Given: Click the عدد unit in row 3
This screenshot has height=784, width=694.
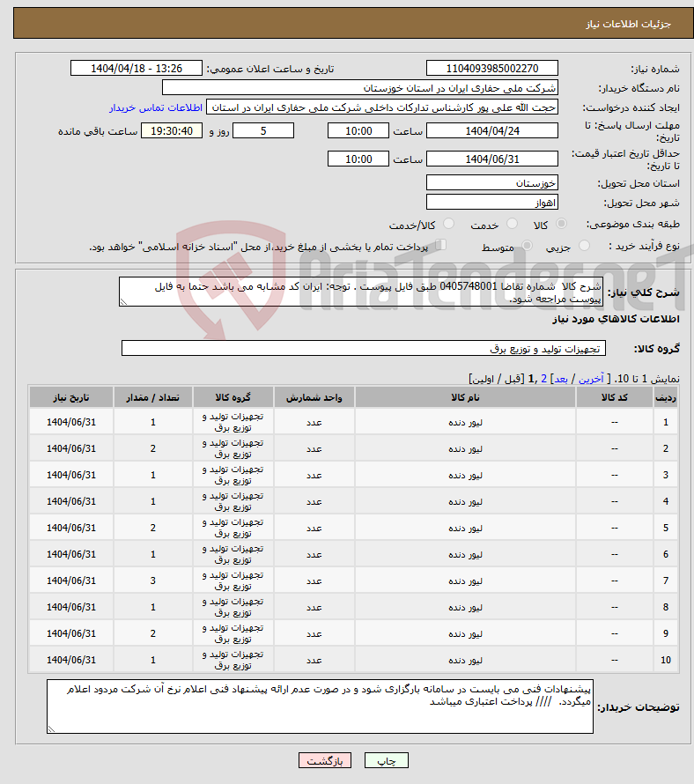Looking at the screenshot, I should [x=314, y=476].
